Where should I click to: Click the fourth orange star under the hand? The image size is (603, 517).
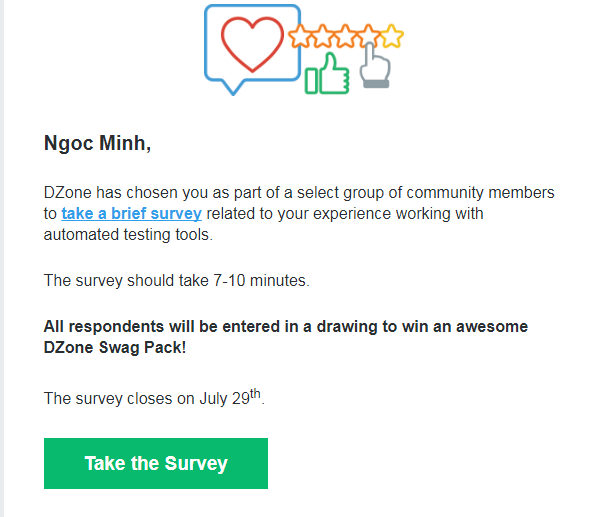click(368, 35)
